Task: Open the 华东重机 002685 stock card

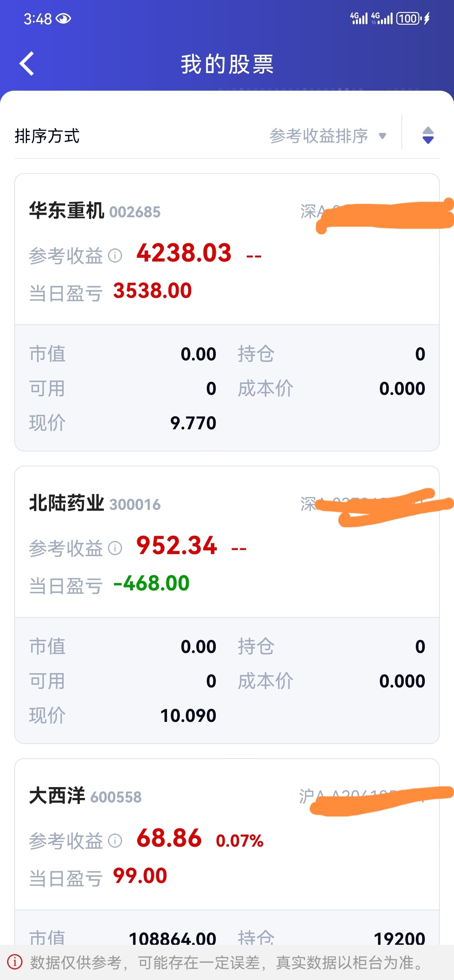Action: click(227, 312)
